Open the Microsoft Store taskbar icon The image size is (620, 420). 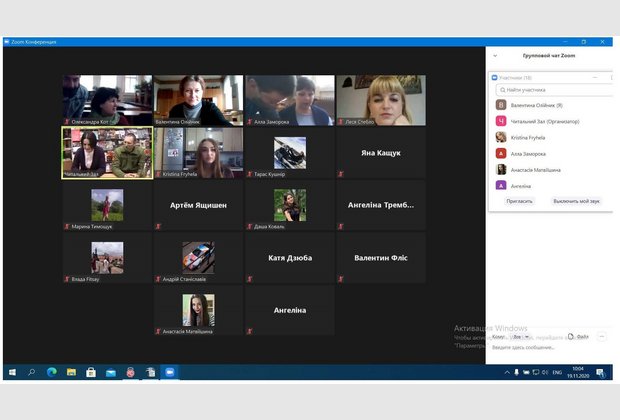tap(91, 372)
